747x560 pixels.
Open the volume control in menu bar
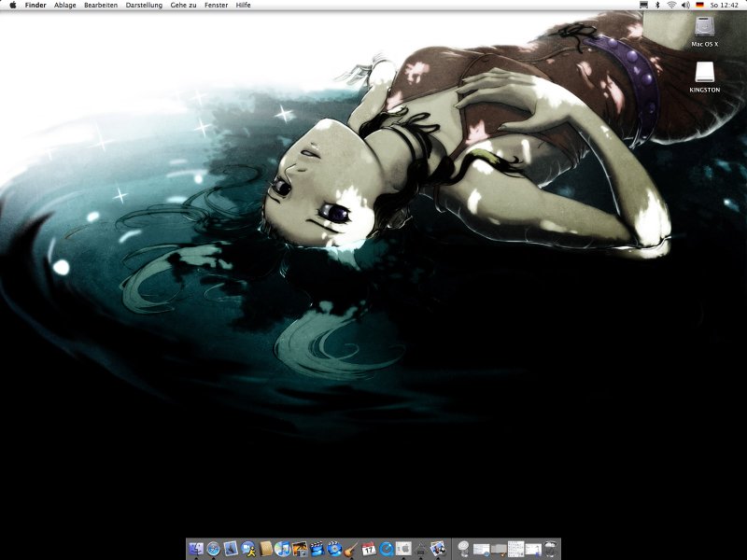click(x=685, y=5)
